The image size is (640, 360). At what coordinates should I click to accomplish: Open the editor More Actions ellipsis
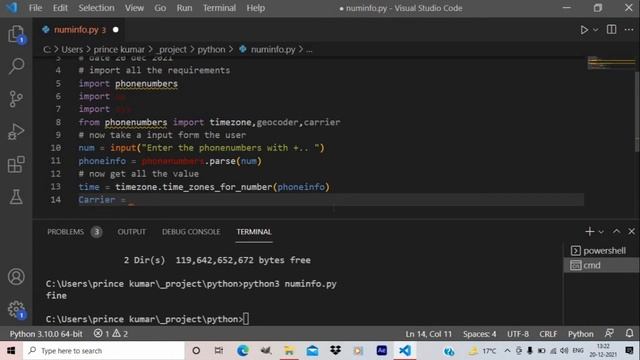tap(629, 29)
